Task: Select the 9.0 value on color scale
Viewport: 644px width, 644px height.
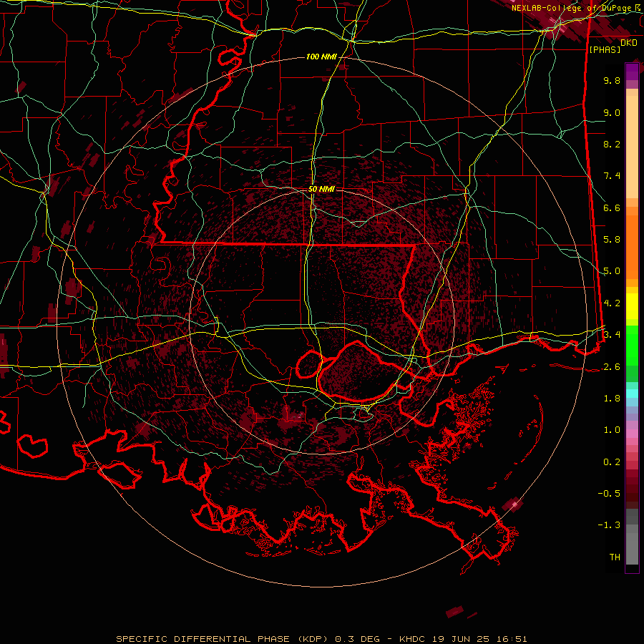Action: (612, 112)
